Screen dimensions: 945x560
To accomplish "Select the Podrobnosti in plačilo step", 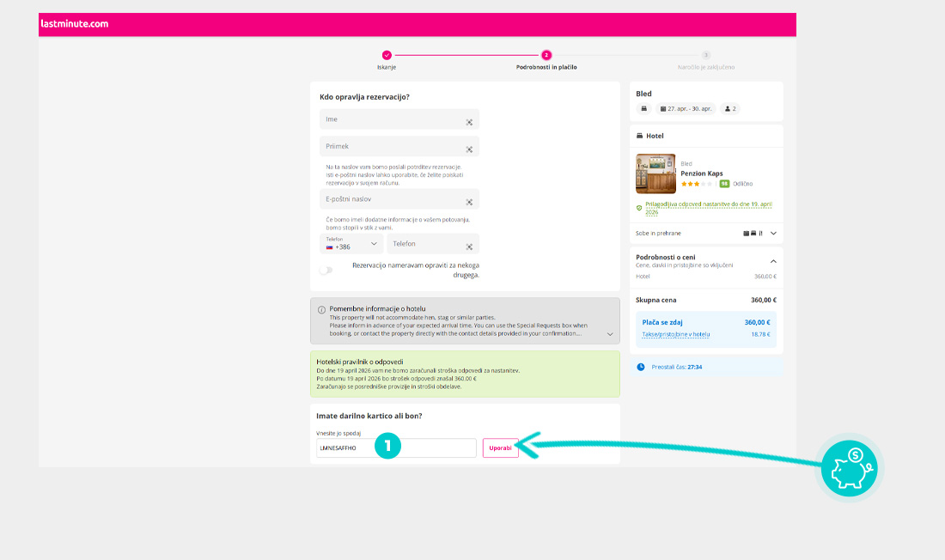I will click(x=546, y=55).
